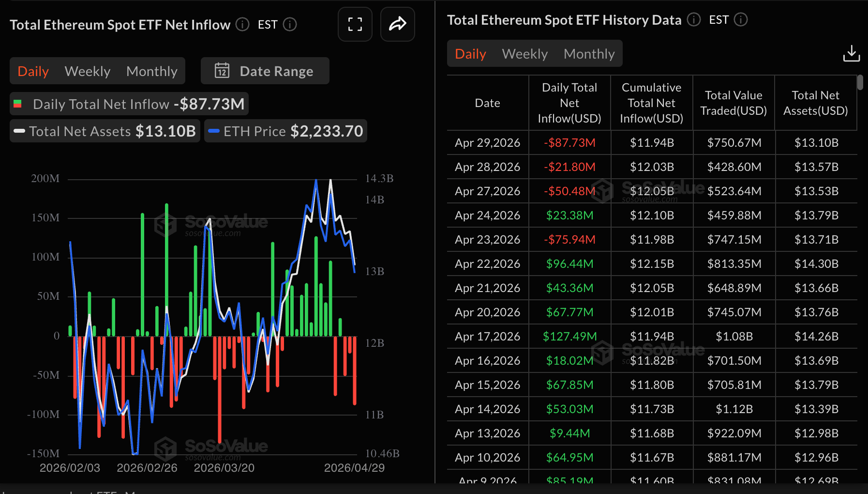Switch chart to Weekly view
868x494 pixels.
click(x=88, y=71)
